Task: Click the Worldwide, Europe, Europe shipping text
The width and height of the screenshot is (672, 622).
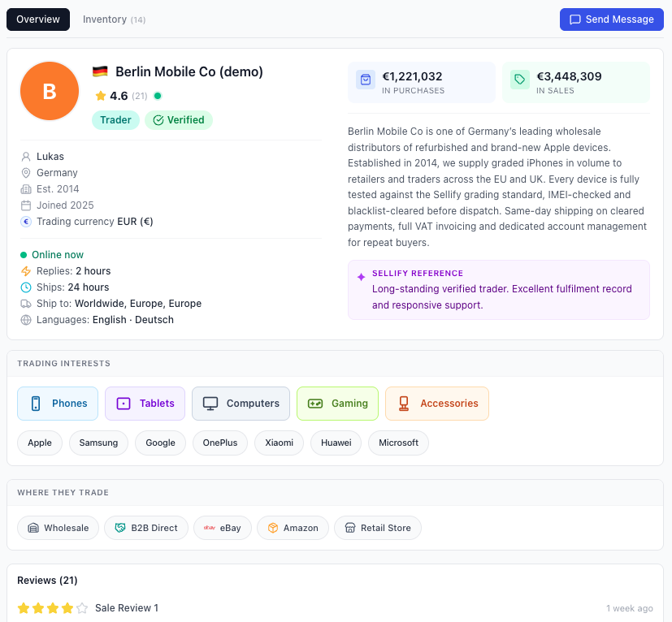Action: [138, 304]
